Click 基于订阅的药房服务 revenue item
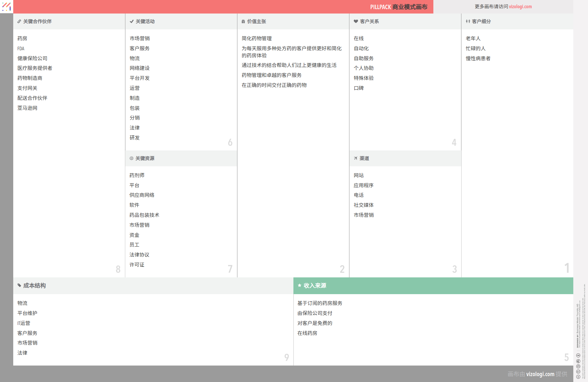Viewport: 588px width, 382px height. pos(320,303)
